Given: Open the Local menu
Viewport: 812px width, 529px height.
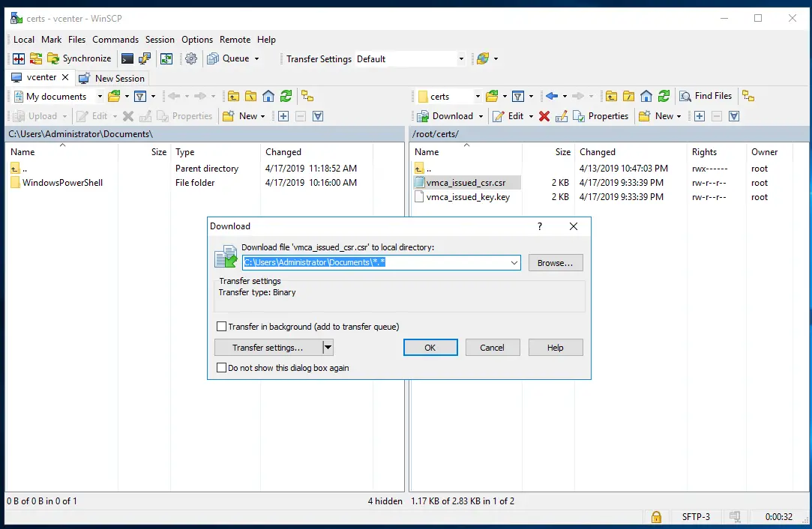Looking at the screenshot, I should pyautogui.click(x=24, y=40).
